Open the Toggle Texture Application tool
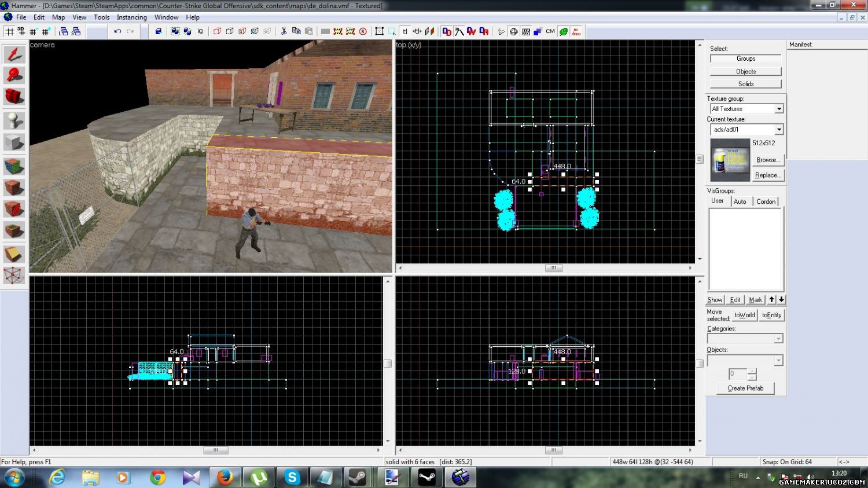This screenshot has height=488, width=868. [14, 167]
